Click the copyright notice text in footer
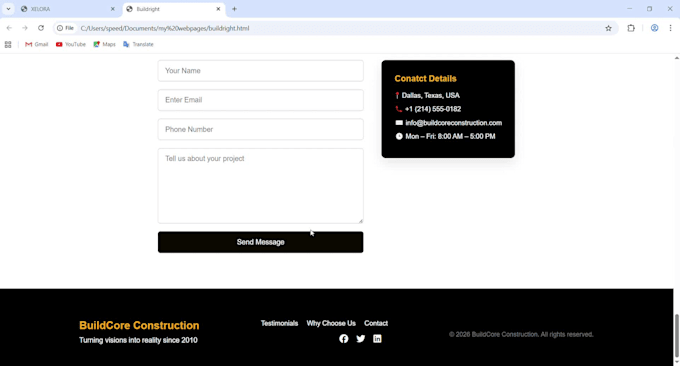The height and width of the screenshot is (366, 680). (x=521, y=334)
